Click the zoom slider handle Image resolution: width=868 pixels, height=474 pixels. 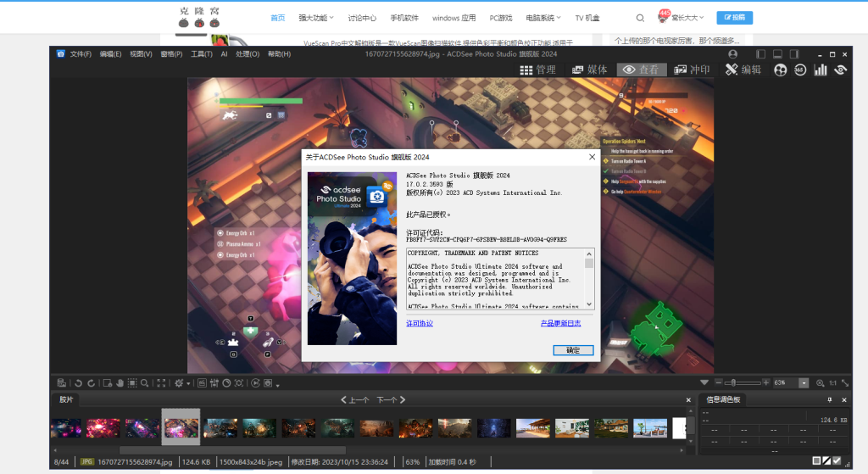coord(733,382)
